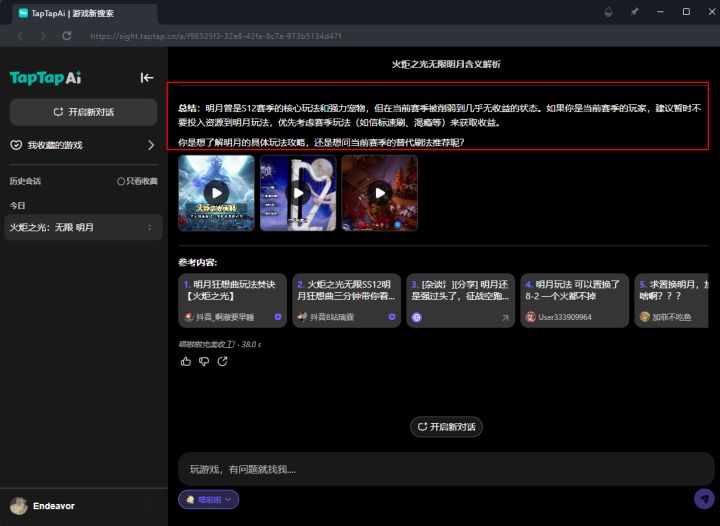The width and height of the screenshot is (720, 526).
Task: Click the pin icon in the title bar
Action: coord(634,12)
